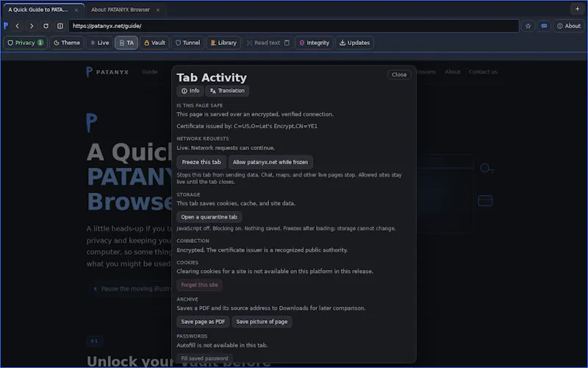The image size is (588, 368).
Task: Bookmark this page with the star icon
Action: 528,26
